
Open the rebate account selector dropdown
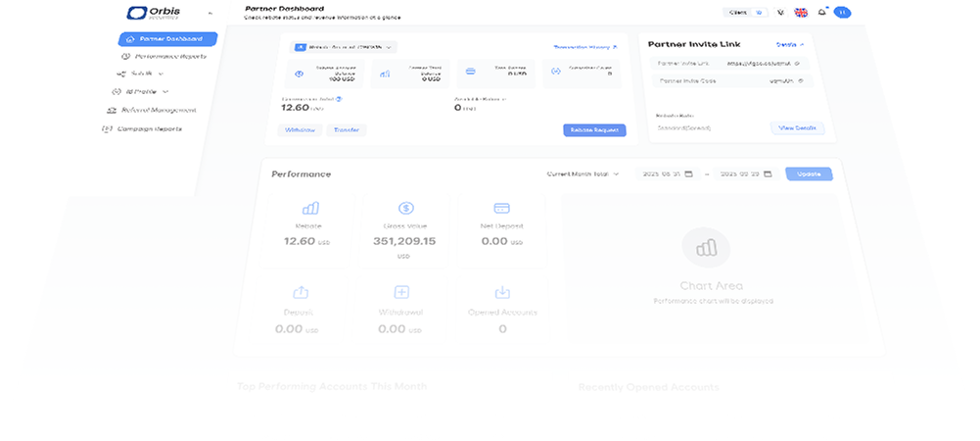point(343,46)
